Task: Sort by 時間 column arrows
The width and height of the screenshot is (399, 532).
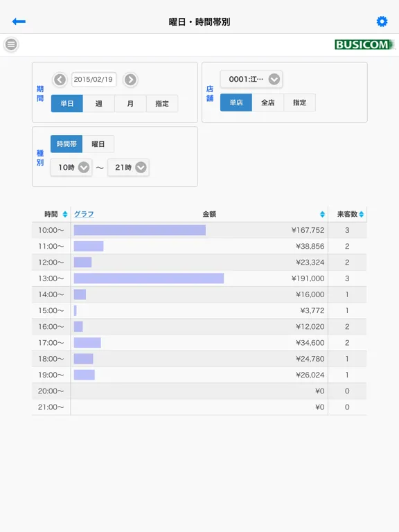Action: [x=65, y=214]
